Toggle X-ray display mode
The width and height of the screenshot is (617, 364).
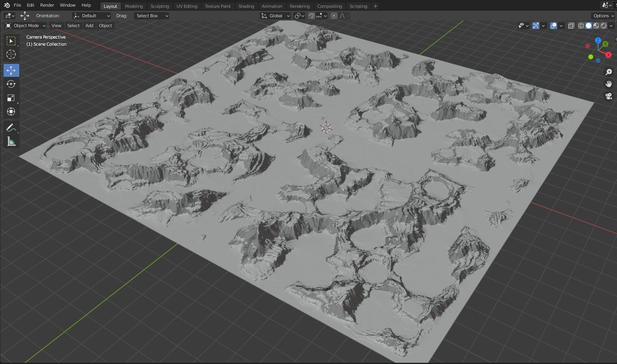click(x=571, y=26)
